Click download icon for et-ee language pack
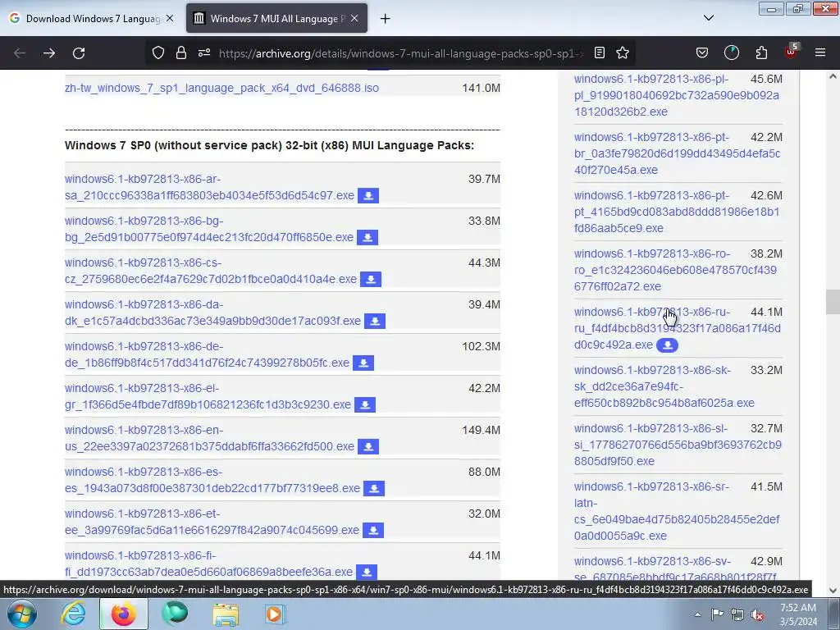The height and width of the screenshot is (630, 840). coord(373,530)
